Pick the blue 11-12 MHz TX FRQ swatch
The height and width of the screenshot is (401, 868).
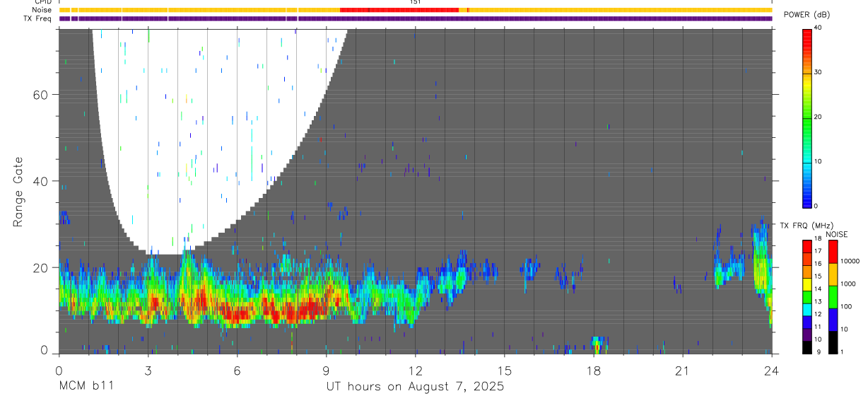click(807, 322)
